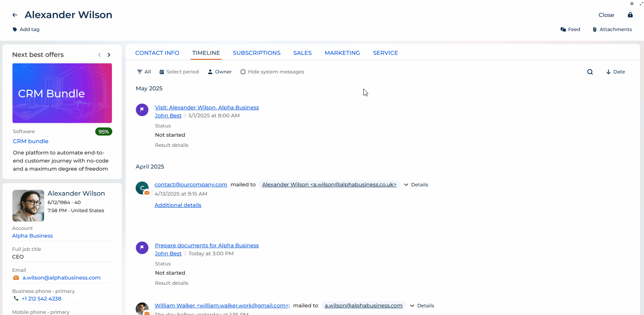The height and width of the screenshot is (315, 644).
Task: Open the MARKETING tab
Action: [x=342, y=53]
